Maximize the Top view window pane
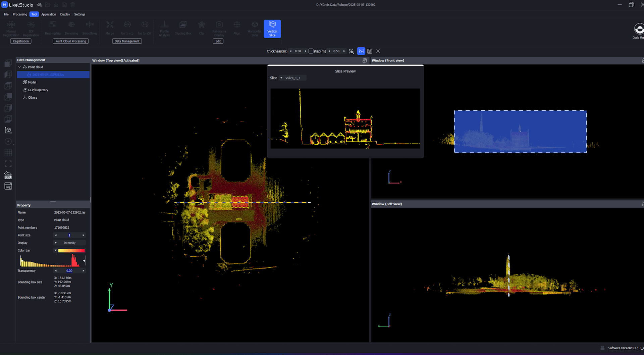 (x=365, y=61)
